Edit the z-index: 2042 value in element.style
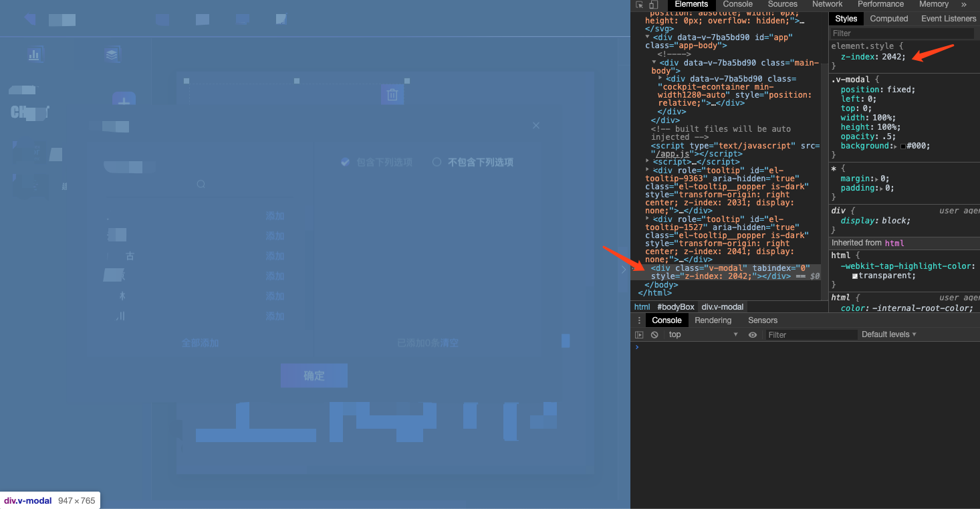The image size is (980, 509). 893,57
